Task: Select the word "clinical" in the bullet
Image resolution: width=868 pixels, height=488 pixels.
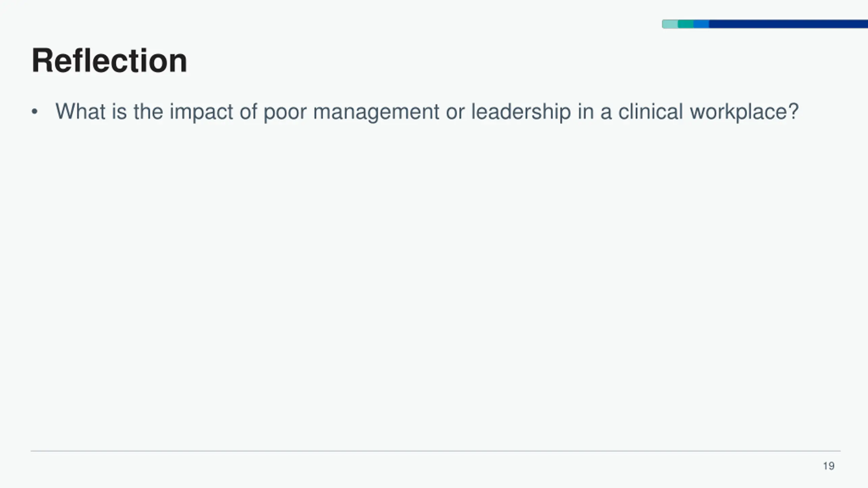Action: coord(650,111)
